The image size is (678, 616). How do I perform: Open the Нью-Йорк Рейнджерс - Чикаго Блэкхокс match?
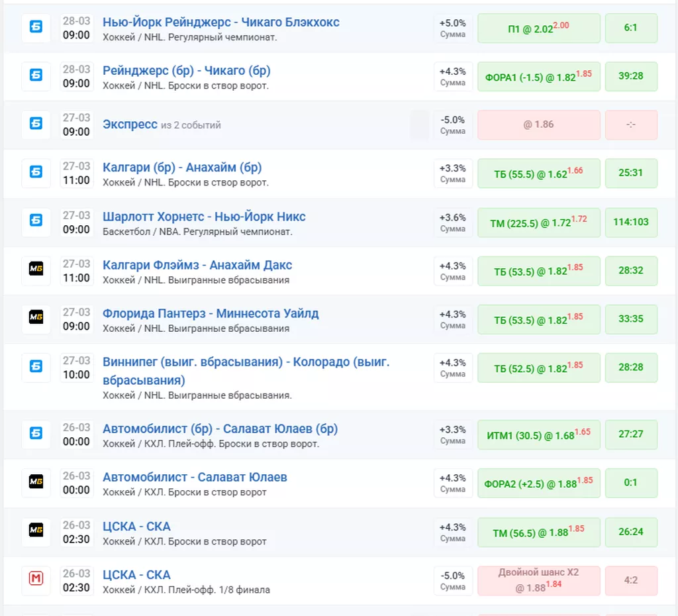point(220,23)
